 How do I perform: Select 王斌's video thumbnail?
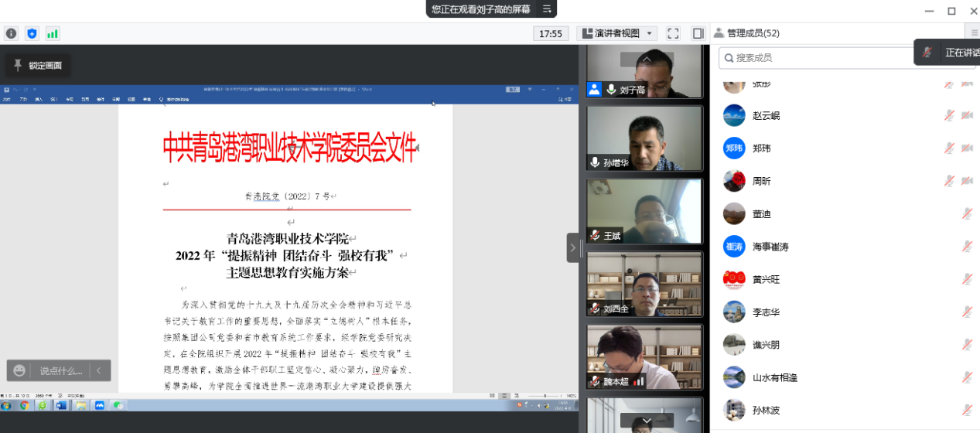point(644,212)
